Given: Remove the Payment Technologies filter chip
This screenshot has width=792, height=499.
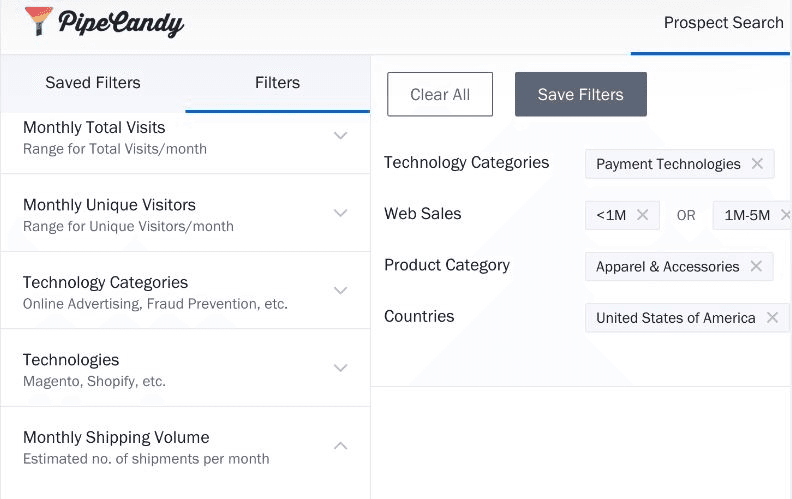Looking at the screenshot, I should pyautogui.click(x=757, y=164).
